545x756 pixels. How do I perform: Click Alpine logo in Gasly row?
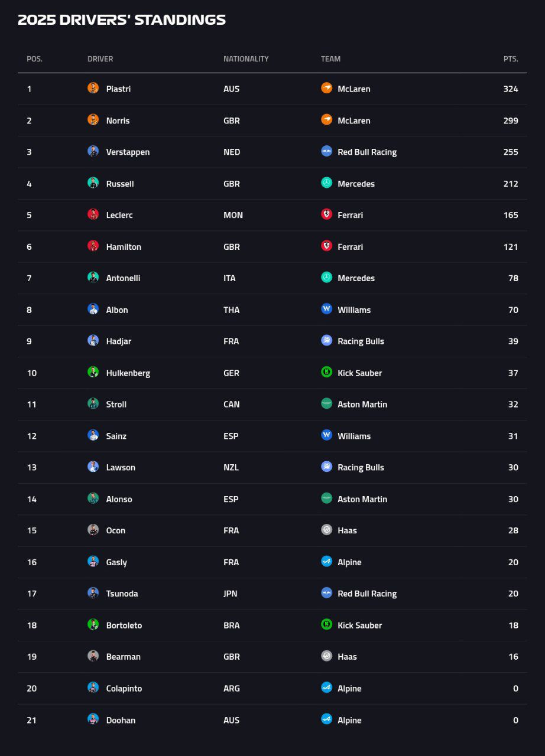[x=326, y=562]
